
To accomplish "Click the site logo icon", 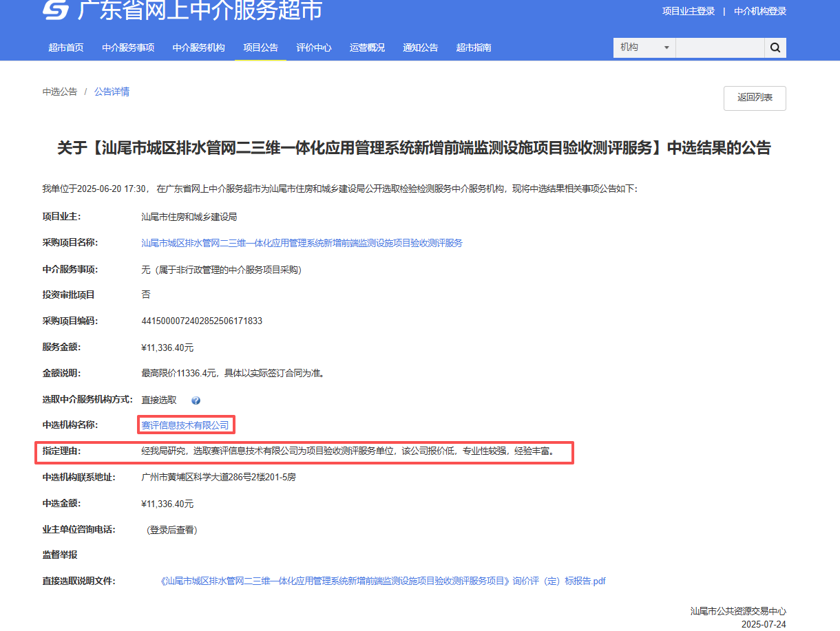I will (56, 10).
